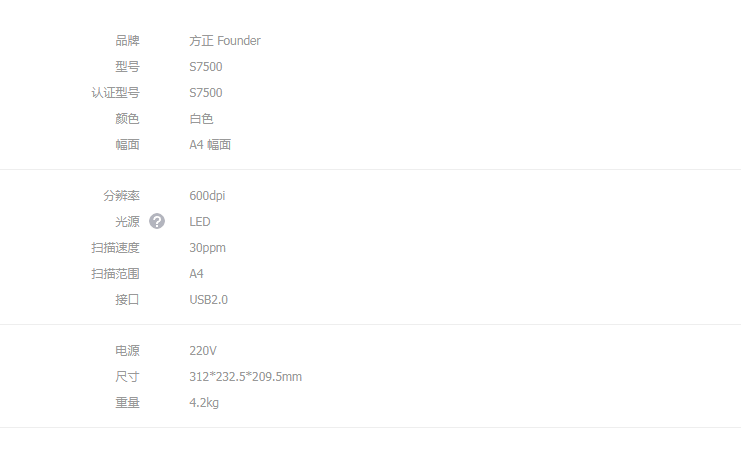741x451 pixels.
Task: Click the USB2.0 interface value
Action: 209,300
